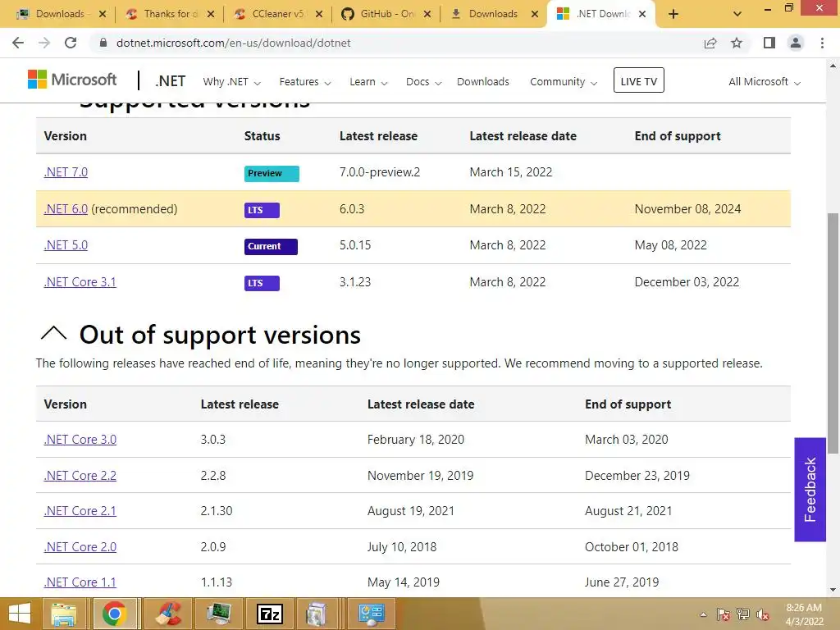Close the Thanks for tab
The width and height of the screenshot is (840, 630).
pos(211,14)
